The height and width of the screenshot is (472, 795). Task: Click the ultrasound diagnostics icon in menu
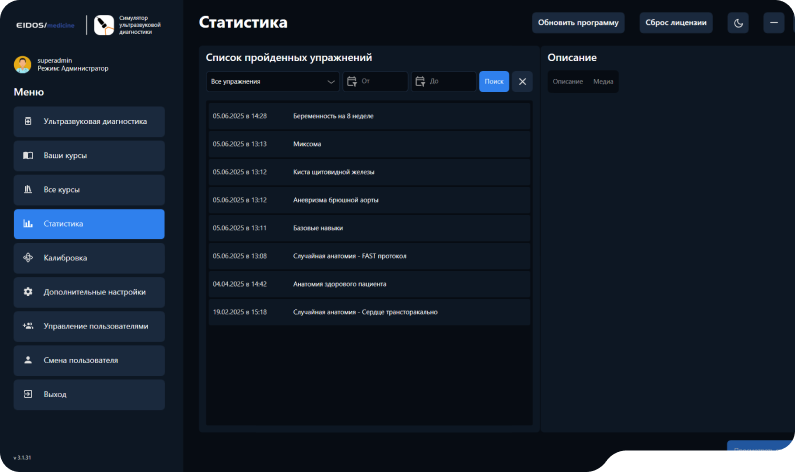28,121
